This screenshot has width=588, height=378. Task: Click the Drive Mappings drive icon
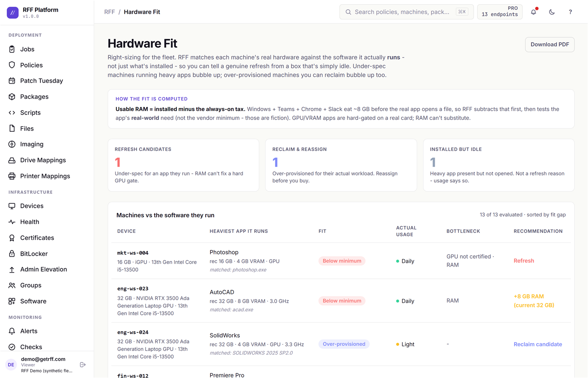[12, 160]
